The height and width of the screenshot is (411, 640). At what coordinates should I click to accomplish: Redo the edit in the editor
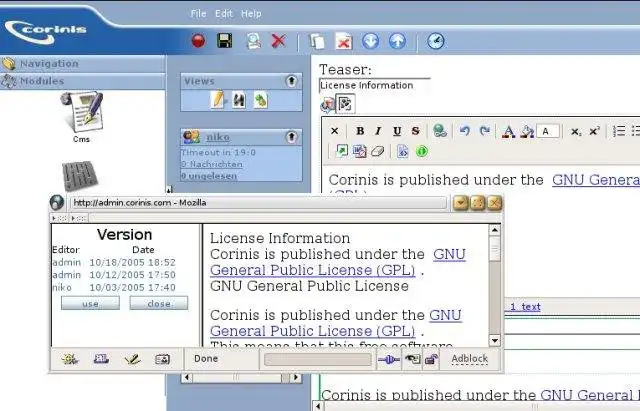(x=484, y=131)
